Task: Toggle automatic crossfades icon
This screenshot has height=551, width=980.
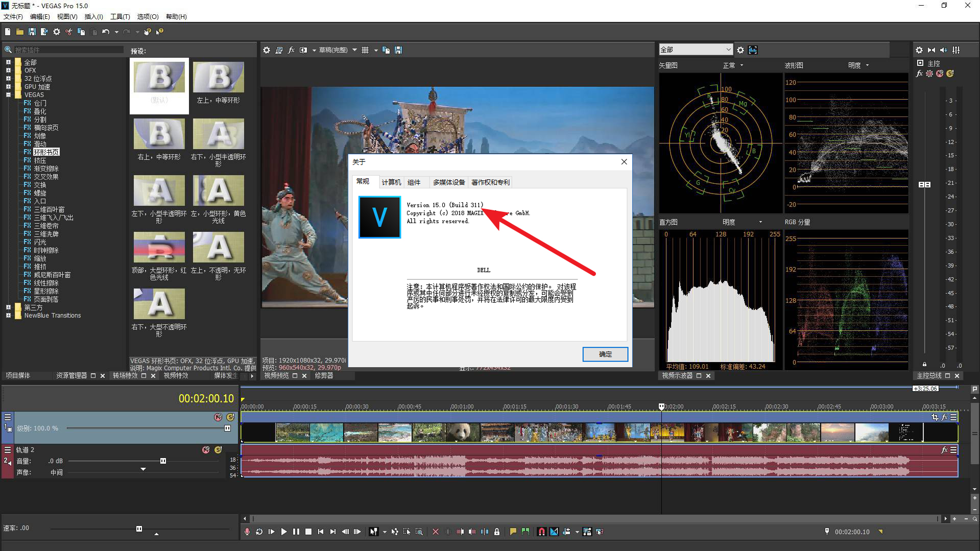Action: (x=554, y=532)
